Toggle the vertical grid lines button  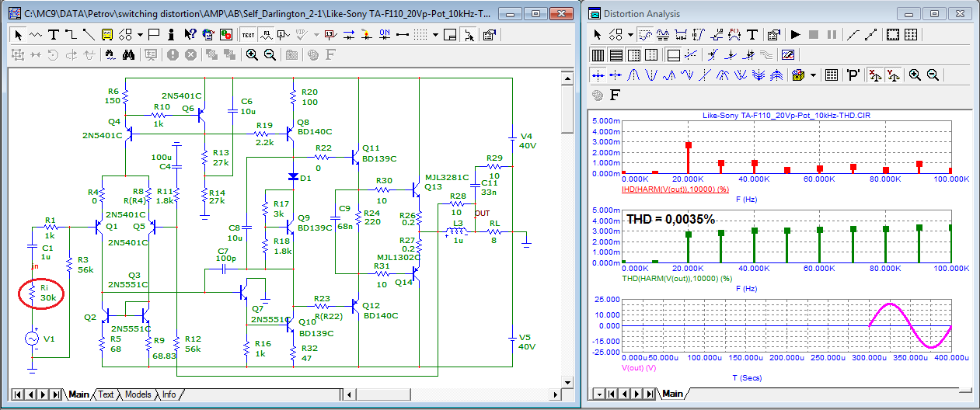tap(598, 55)
